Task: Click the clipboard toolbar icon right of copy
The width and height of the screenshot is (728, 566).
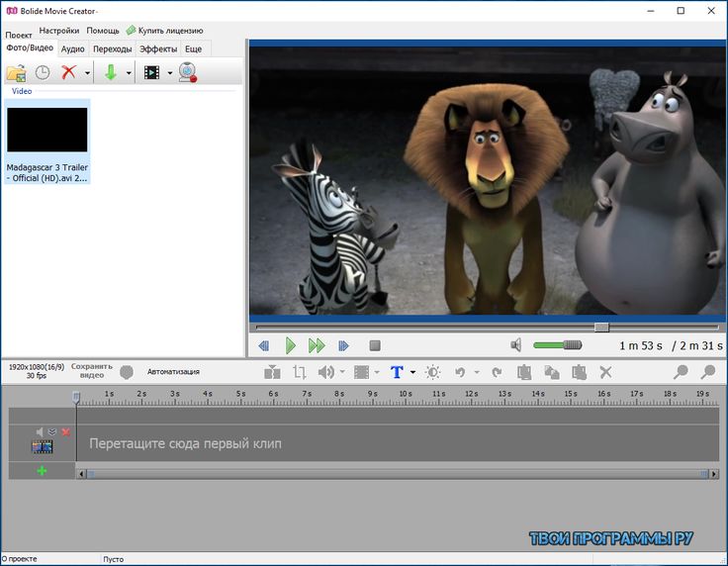Action: tap(579, 372)
